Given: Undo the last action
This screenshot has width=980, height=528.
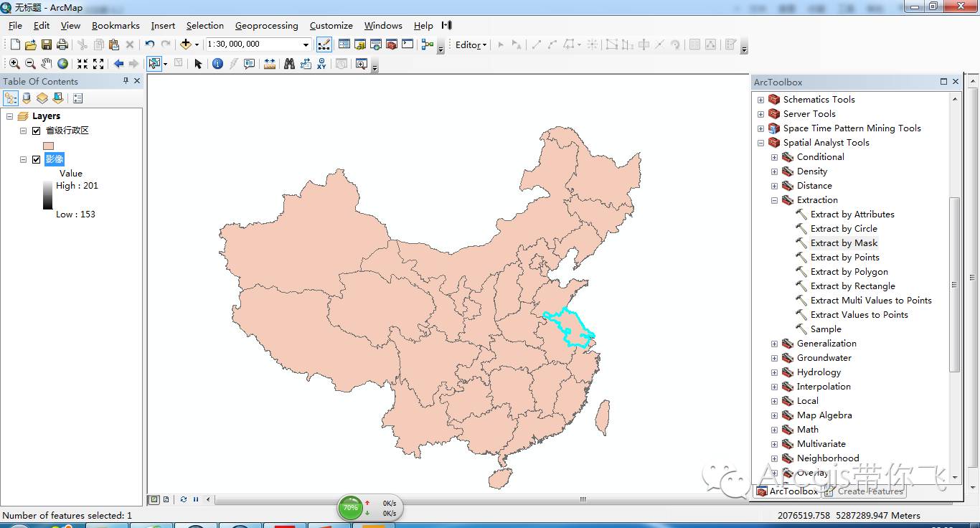Looking at the screenshot, I should pos(150,44).
